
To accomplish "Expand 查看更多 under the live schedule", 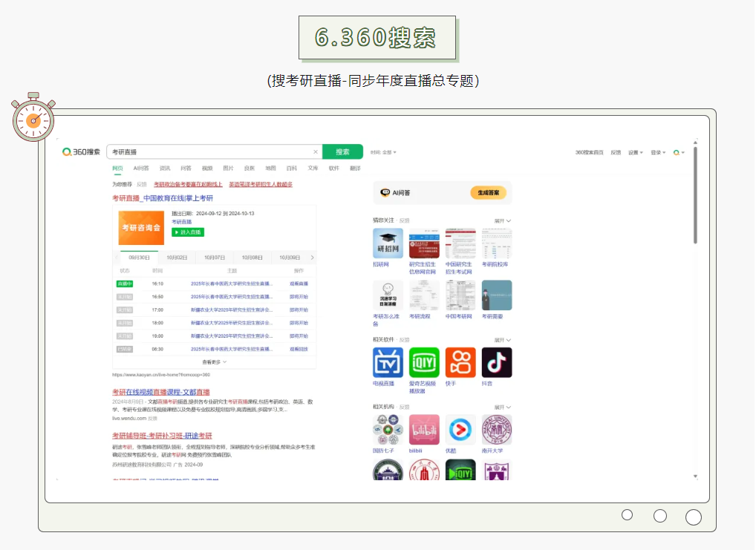I will click(x=214, y=362).
